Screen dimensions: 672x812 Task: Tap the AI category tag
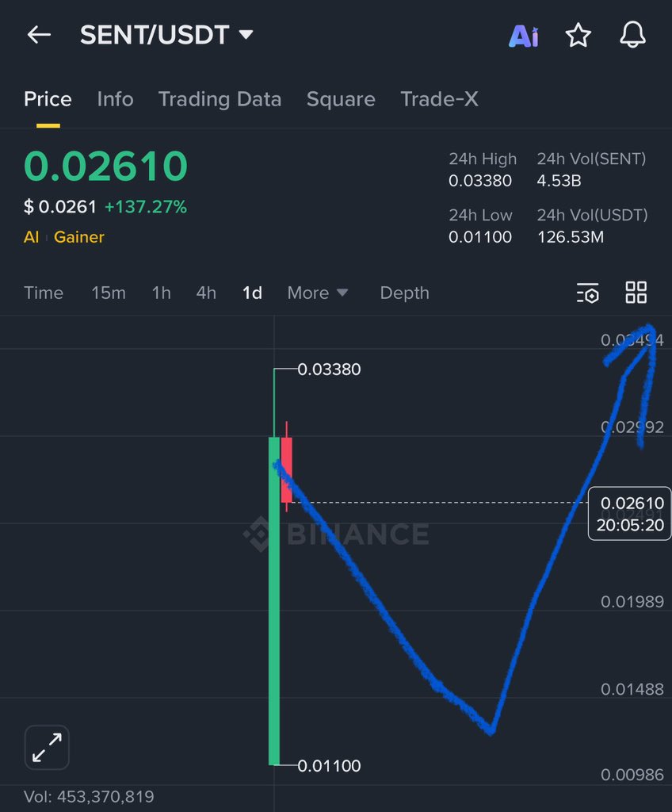(x=31, y=237)
